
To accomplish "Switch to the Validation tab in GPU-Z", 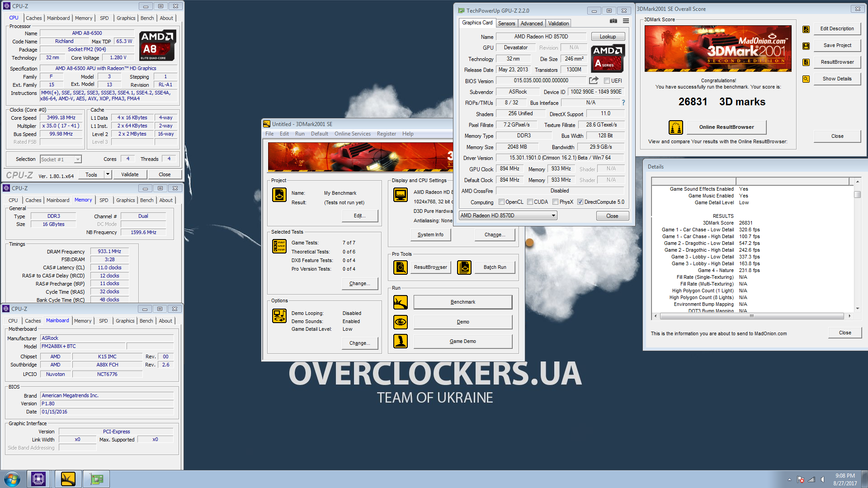I will click(x=558, y=23).
